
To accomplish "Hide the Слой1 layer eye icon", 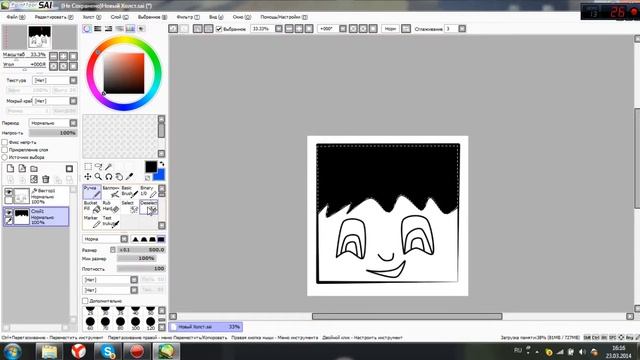I will click(8, 212).
